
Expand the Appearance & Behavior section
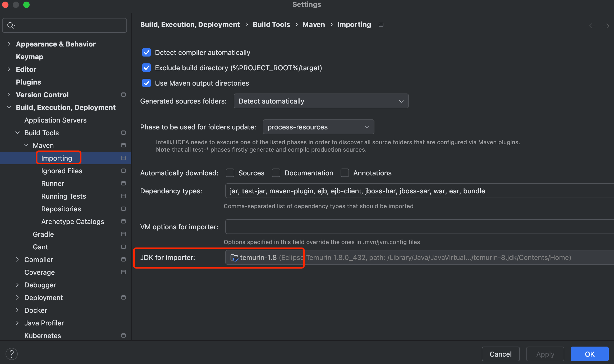click(x=9, y=44)
